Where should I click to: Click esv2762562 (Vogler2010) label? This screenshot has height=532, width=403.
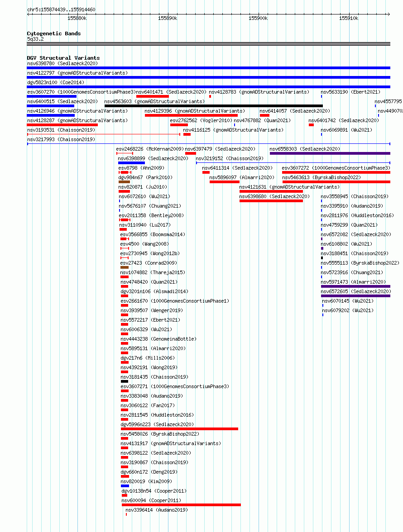[x=201, y=120]
